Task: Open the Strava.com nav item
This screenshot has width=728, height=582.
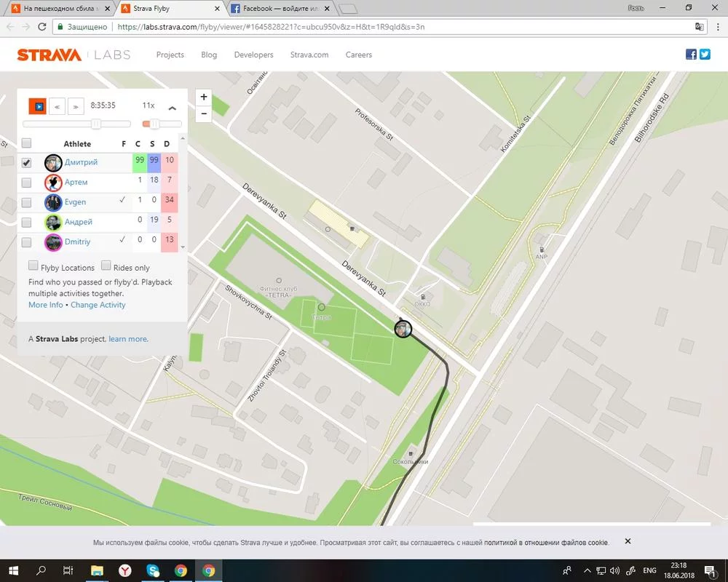Action: (309, 55)
